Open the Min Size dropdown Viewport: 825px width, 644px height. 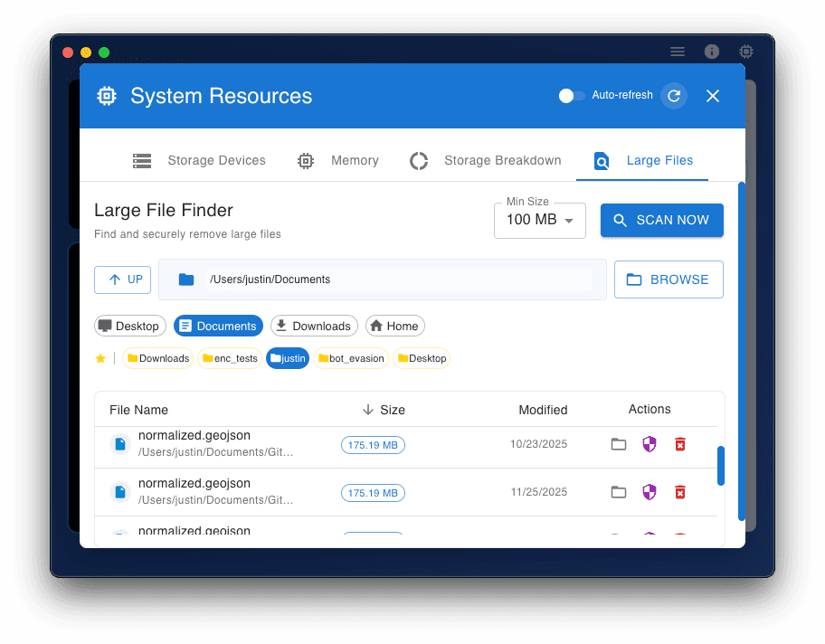pyautogui.click(x=540, y=220)
